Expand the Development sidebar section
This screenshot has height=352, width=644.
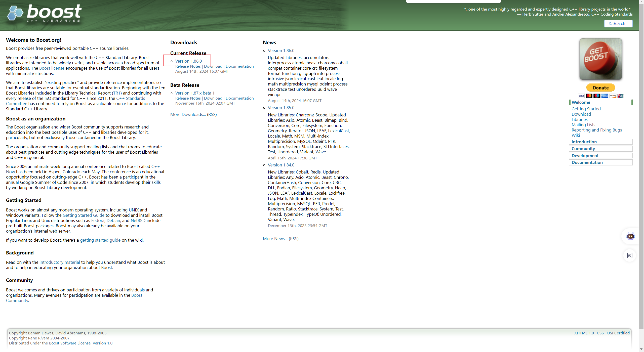pyautogui.click(x=585, y=156)
